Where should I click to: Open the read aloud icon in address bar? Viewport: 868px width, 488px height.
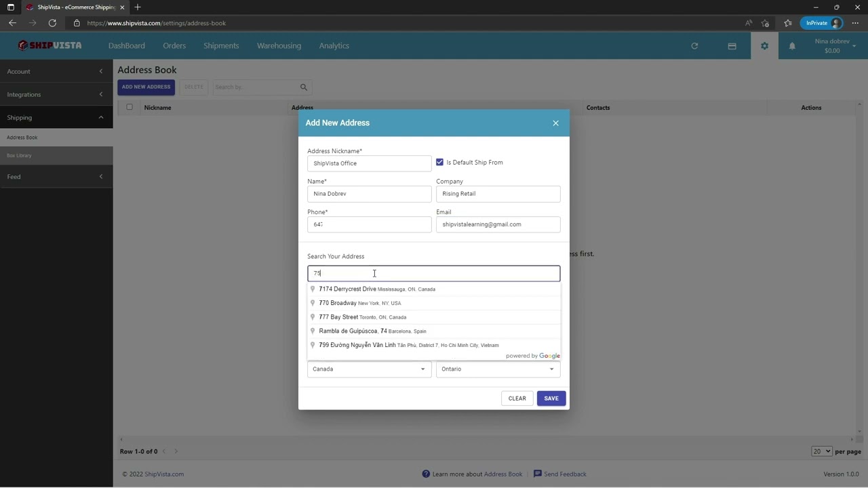(749, 23)
